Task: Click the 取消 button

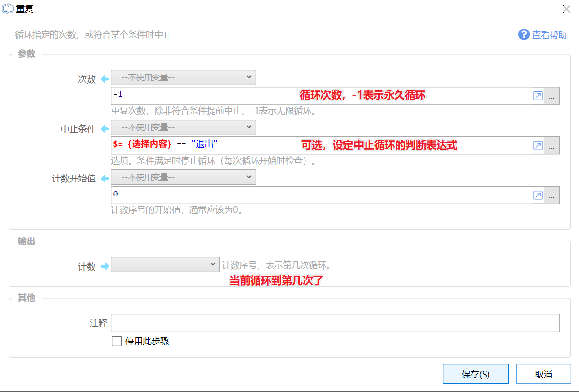Action: point(543,374)
